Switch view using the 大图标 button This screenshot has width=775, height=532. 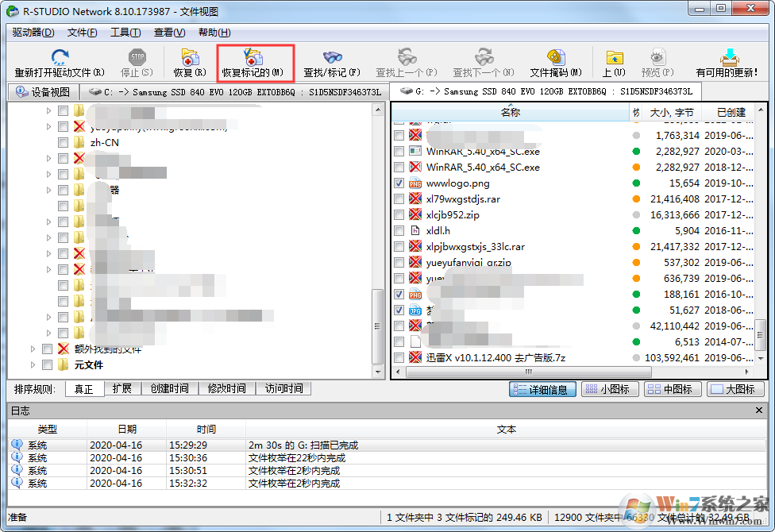(735, 388)
